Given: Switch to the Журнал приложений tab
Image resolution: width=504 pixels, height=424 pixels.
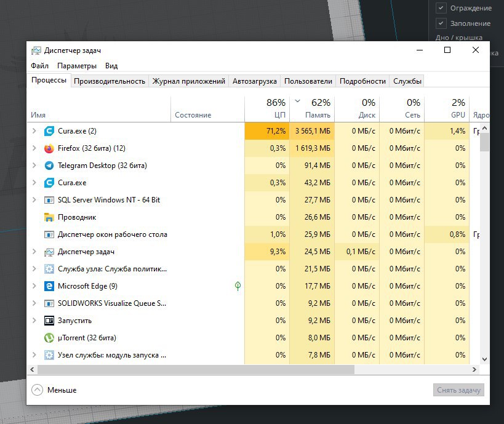Looking at the screenshot, I should pos(189,81).
